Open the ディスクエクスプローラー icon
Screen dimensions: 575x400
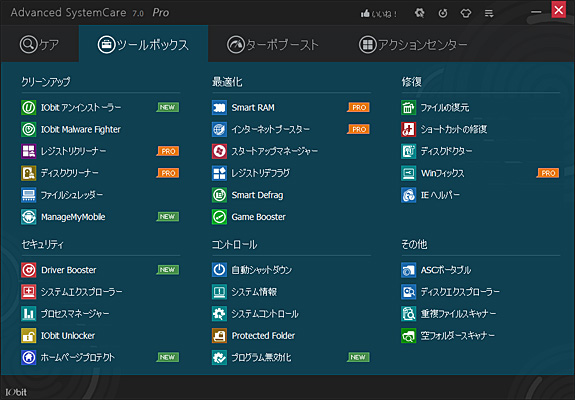pyautogui.click(x=409, y=292)
